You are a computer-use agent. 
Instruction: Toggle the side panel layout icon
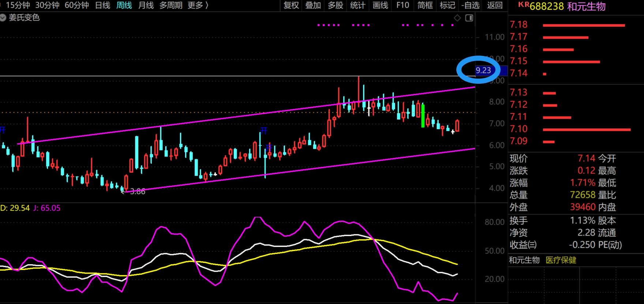coord(469,18)
